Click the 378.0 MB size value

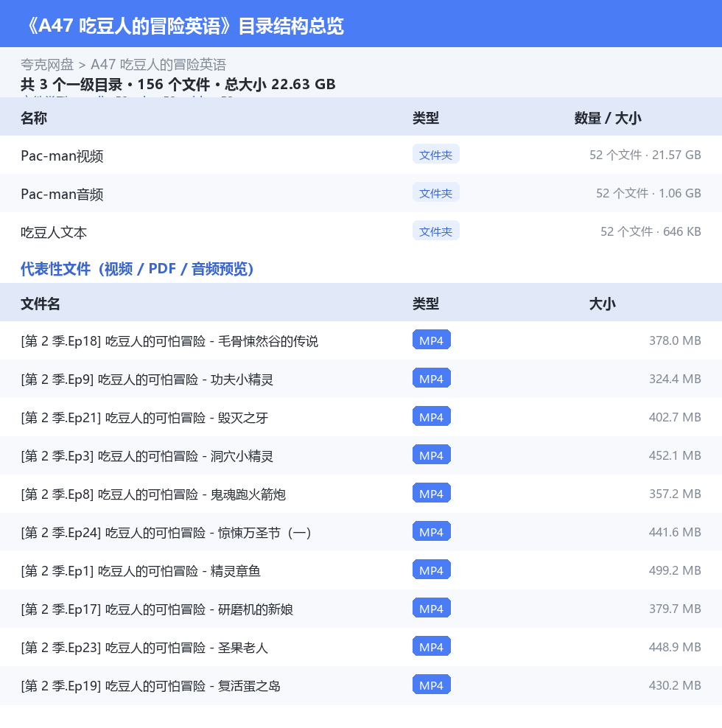(x=675, y=340)
